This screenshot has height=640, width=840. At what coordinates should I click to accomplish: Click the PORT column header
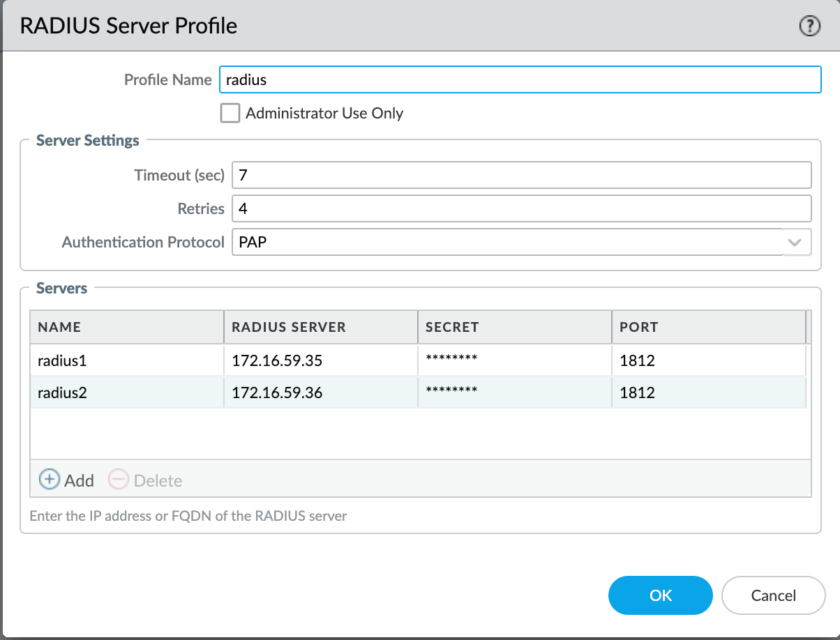(x=708, y=327)
